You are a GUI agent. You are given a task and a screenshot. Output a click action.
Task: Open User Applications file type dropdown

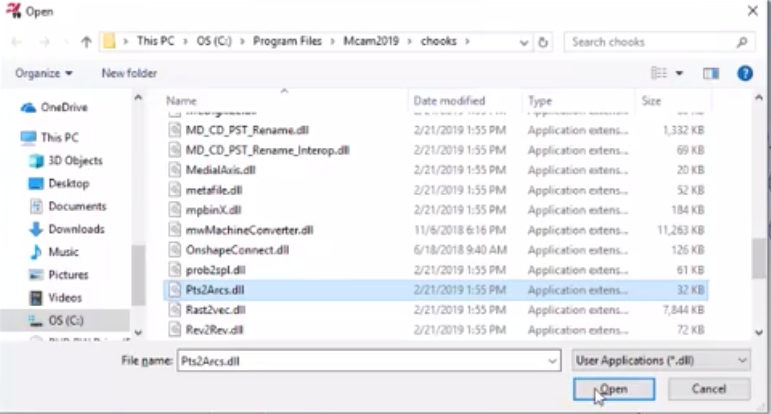click(661, 360)
